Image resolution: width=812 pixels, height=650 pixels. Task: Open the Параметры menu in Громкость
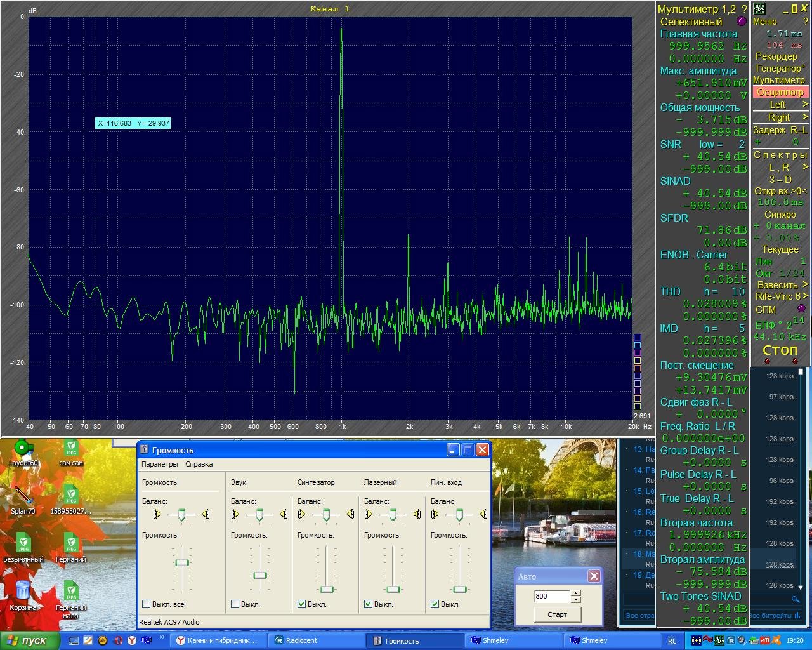(x=160, y=464)
